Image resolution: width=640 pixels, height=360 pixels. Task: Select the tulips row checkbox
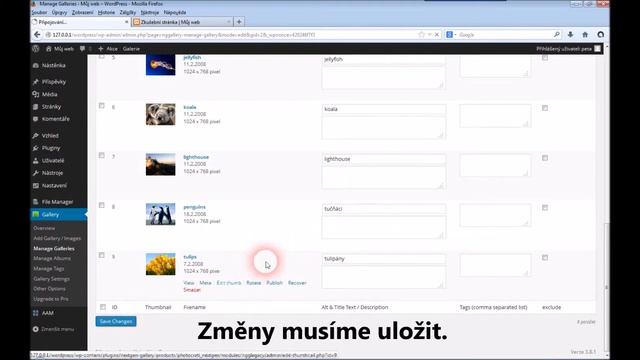102,255
